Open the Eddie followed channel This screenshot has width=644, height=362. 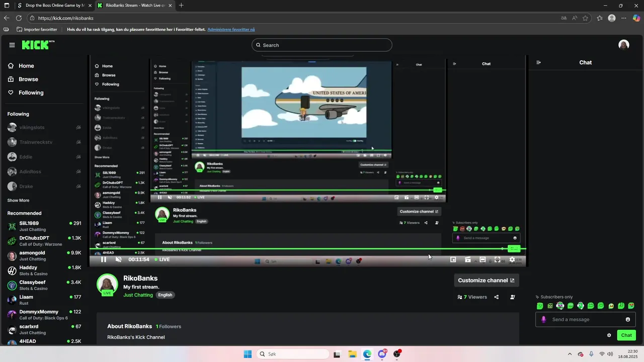44,157
